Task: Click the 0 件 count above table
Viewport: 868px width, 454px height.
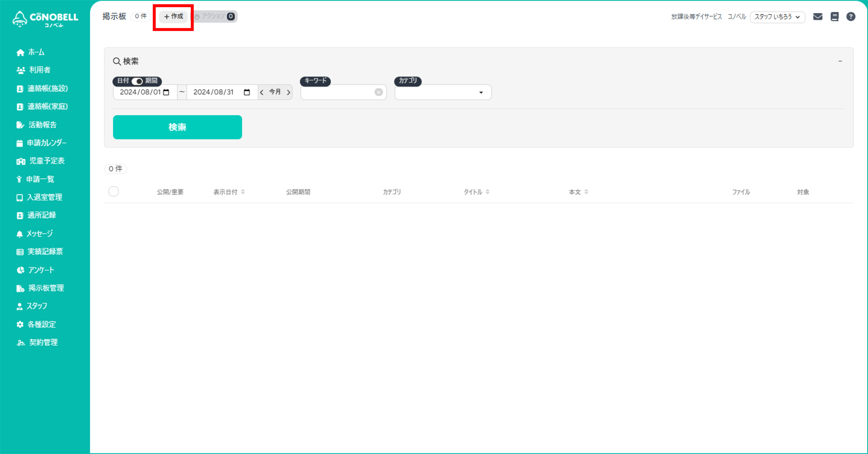Action: point(116,169)
